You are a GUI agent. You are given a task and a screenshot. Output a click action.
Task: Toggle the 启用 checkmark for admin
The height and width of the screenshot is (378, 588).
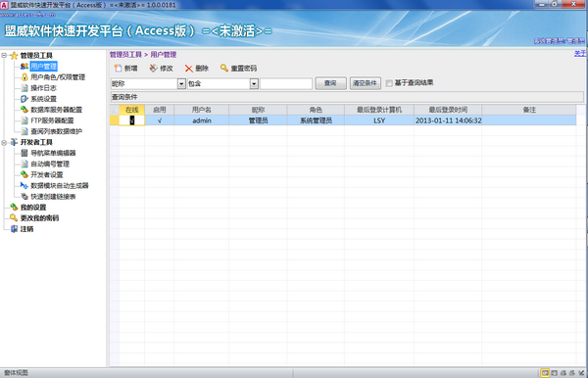[x=160, y=120]
